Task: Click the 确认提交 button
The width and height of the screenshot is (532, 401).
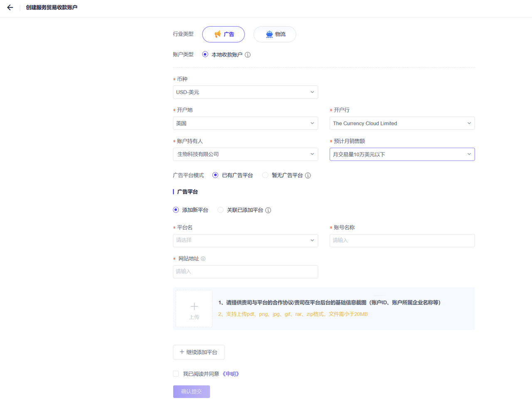Action: tap(192, 391)
